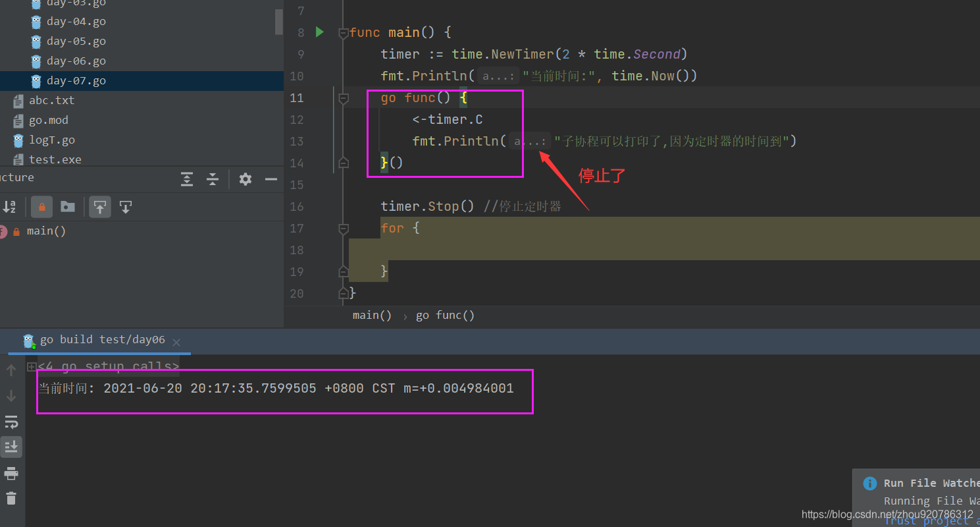Open day-06.go in project tree

(x=76, y=61)
